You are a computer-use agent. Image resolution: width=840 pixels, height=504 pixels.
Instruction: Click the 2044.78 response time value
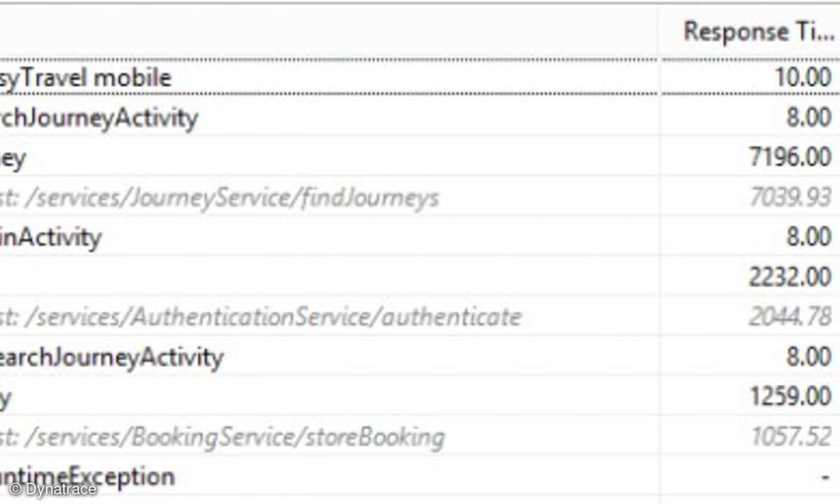(x=790, y=317)
